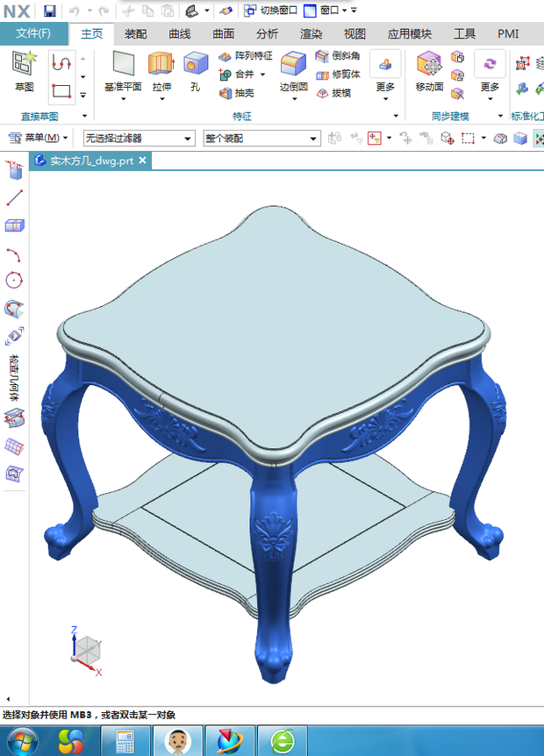
Task: Open the 无选择过滤器 selection filter dropdown
Action: [139, 138]
